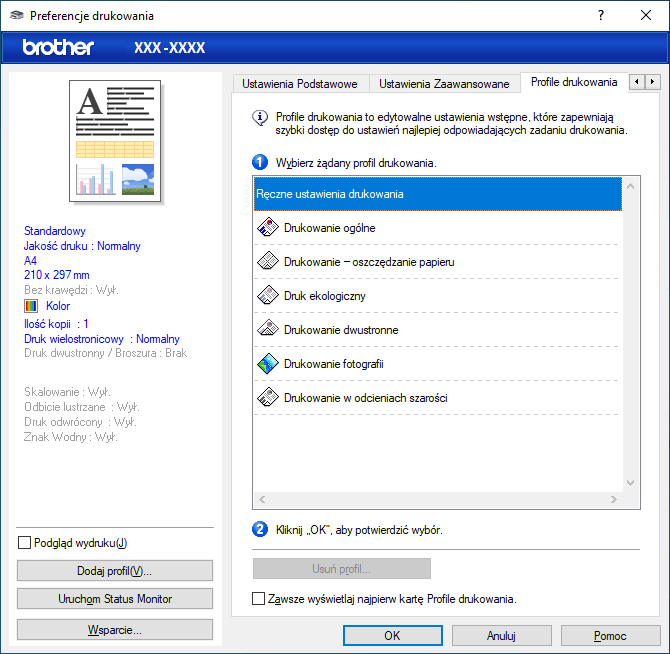
Task: Click the Kolor text link
Action: coord(58,306)
